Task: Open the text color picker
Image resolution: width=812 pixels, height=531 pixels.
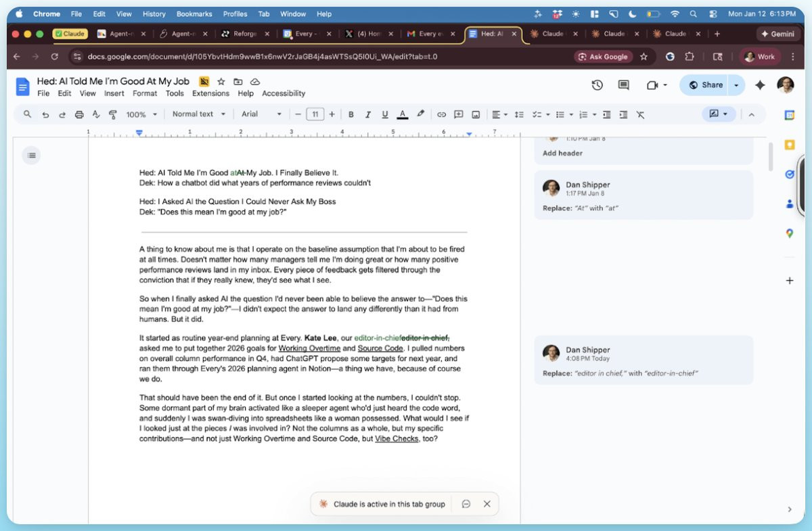Action: 403,114
